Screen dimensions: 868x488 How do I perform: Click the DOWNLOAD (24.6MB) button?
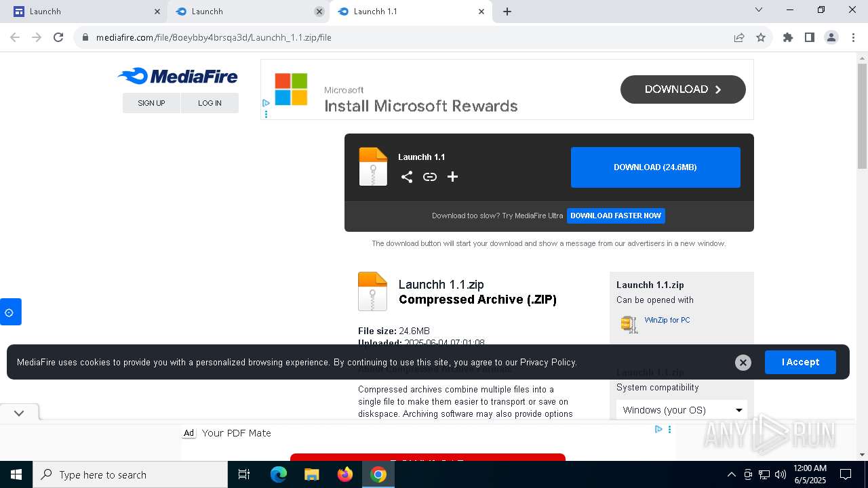pyautogui.click(x=656, y=167)
